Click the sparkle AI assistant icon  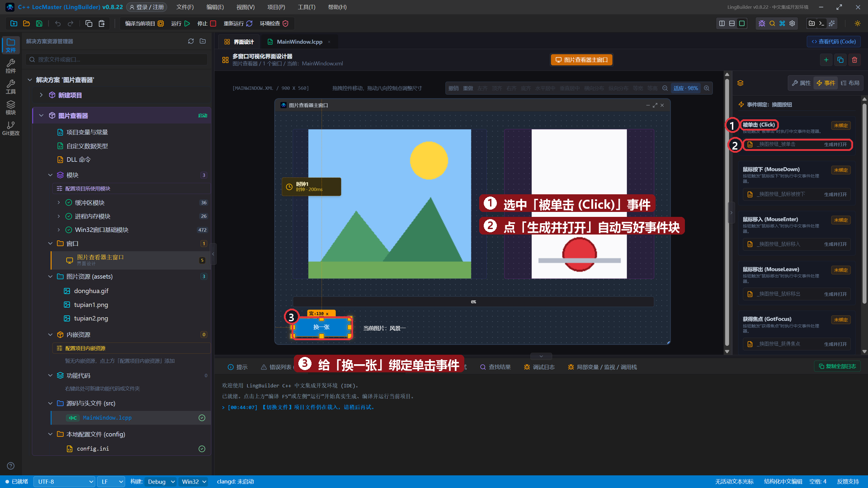click(x=832, y=23)
